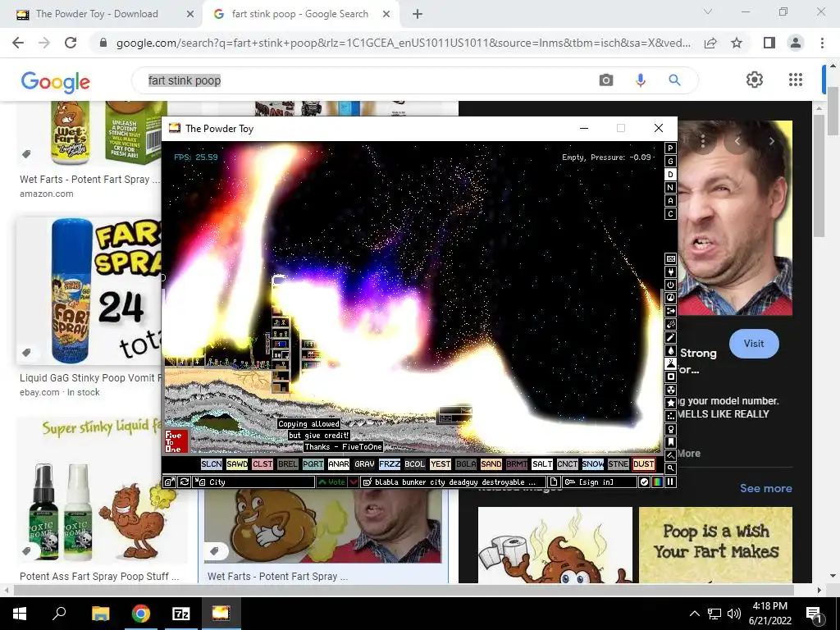Toggle the A ambient heat option
The width and height of the screenshot is (840, 630).
pos(670,200)
